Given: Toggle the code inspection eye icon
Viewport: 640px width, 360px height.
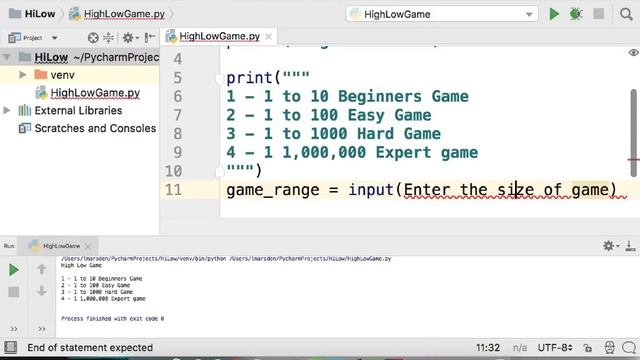Looking at the screenshot, I should pos(633,53).
